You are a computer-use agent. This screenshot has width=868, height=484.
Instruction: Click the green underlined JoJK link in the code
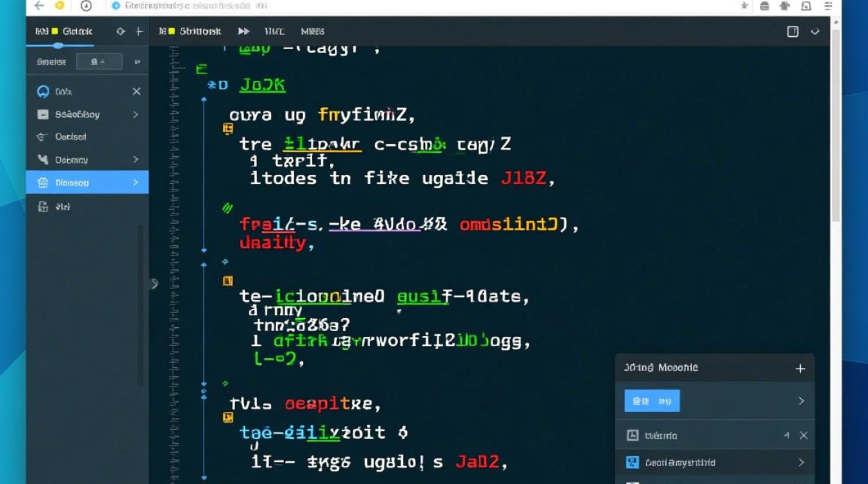pos(262,85)
